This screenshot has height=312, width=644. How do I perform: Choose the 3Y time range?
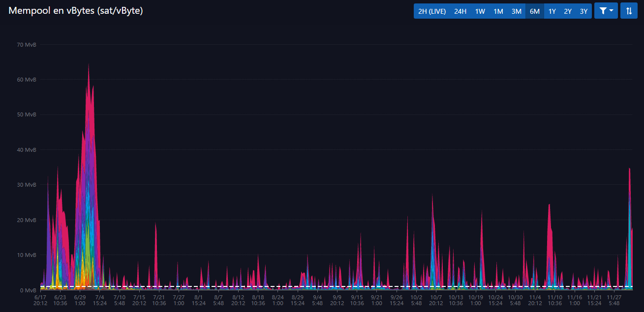(x=583, y=11)
